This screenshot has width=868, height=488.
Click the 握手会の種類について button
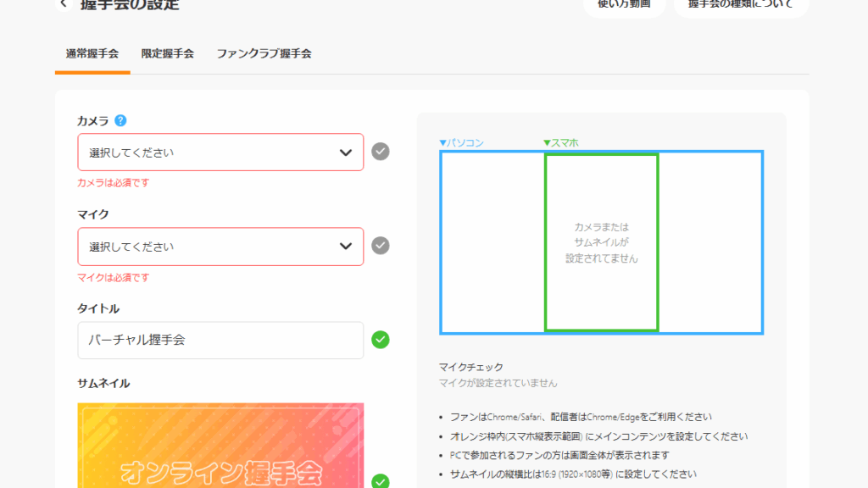(740, 5)
